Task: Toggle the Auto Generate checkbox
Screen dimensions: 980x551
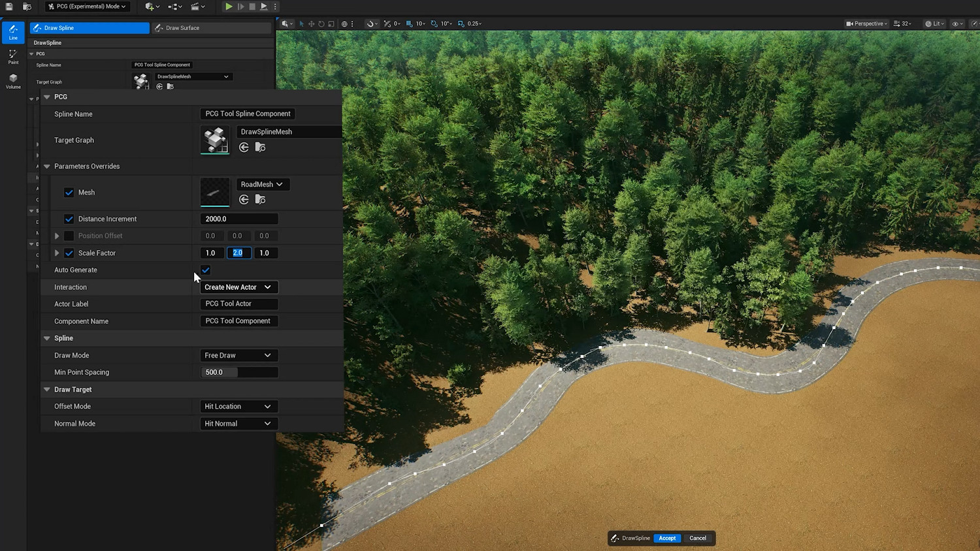Action: pos(206,270)
